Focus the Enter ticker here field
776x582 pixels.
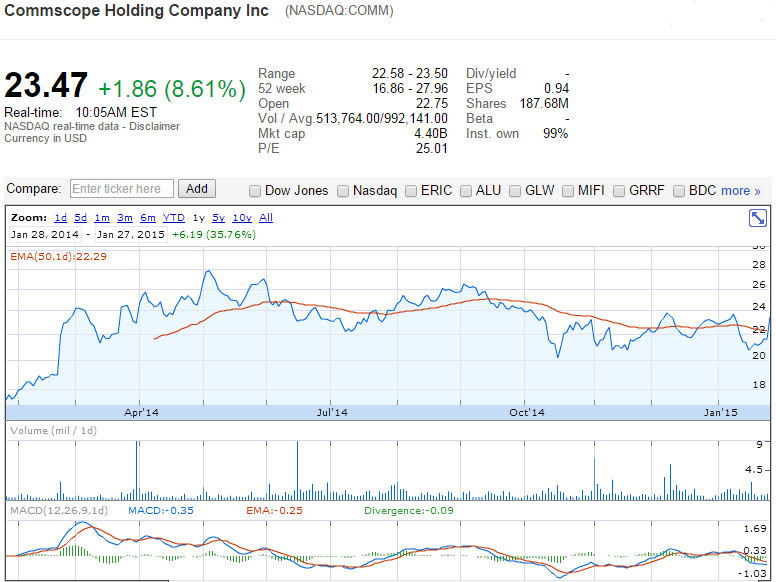click(122, 189)
